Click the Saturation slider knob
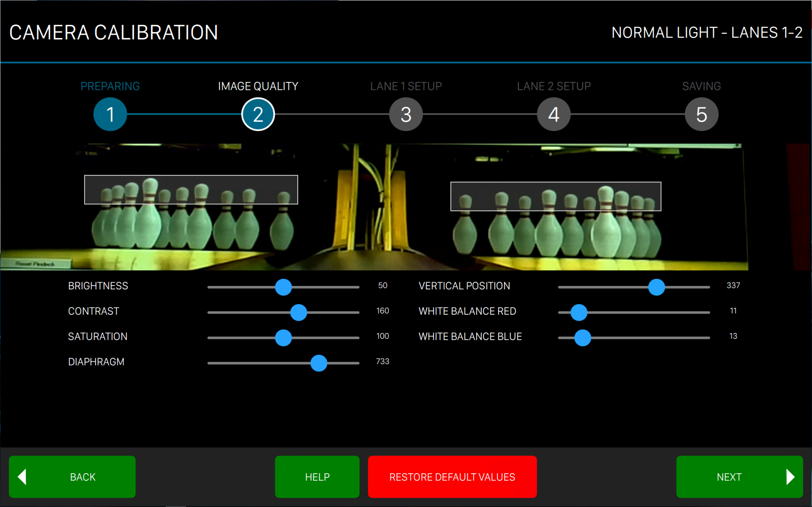812x507 pixels. coord(283,338)
